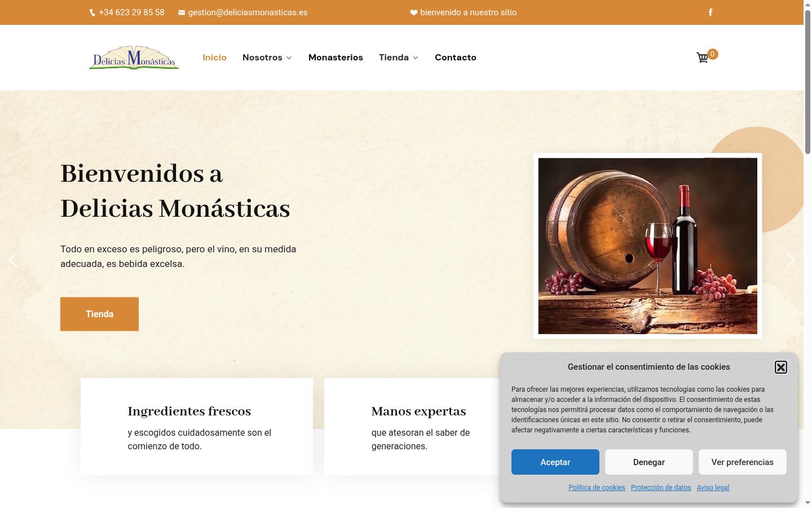Viewport: 812px width, 508px height.
Task: Click the Delicias Monásticas logo
Action: 134,58
